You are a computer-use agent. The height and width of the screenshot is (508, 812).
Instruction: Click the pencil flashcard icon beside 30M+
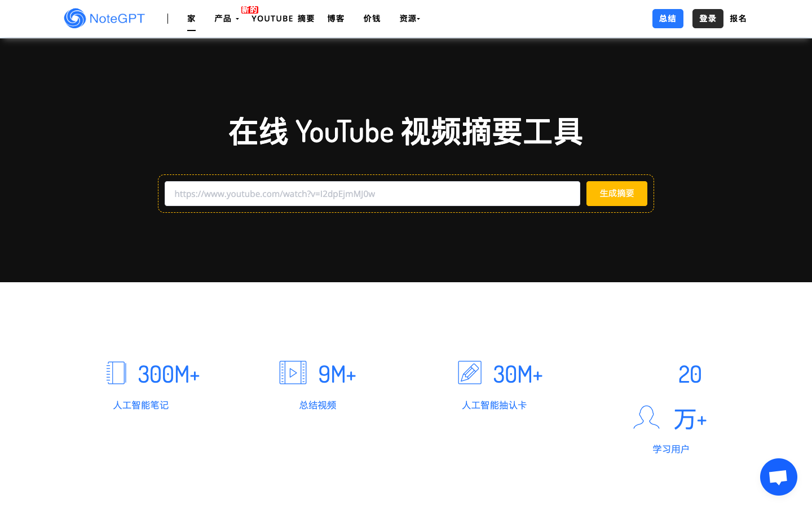click(470, 373)
